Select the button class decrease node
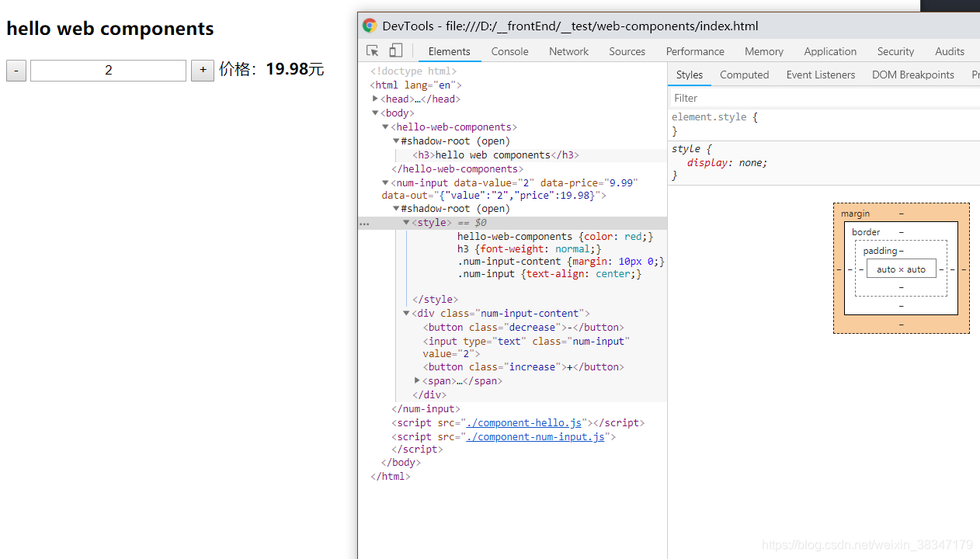This screenshot has width=980, height=559. coord(523,328)
